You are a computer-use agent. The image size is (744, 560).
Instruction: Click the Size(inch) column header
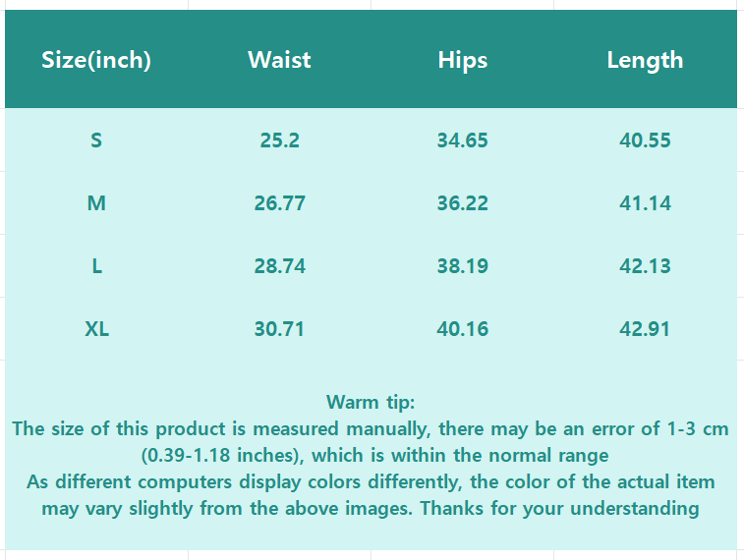pos(96,60)
